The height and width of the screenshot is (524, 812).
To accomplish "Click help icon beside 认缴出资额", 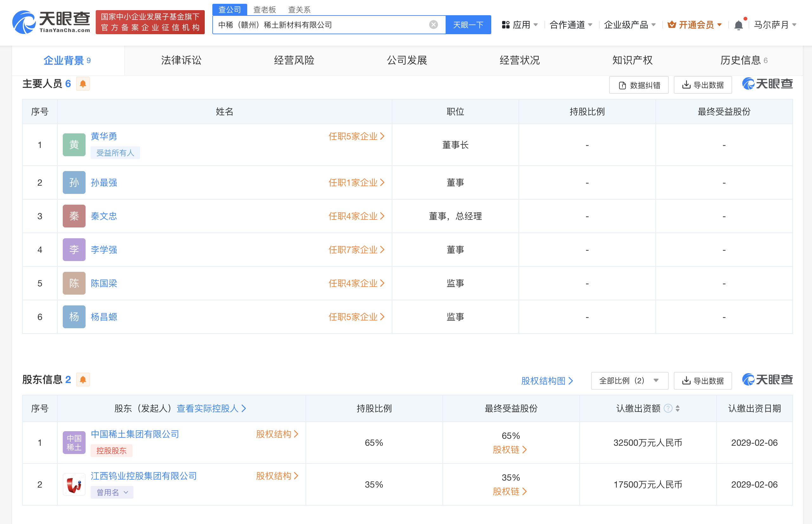I will point(668,408).
